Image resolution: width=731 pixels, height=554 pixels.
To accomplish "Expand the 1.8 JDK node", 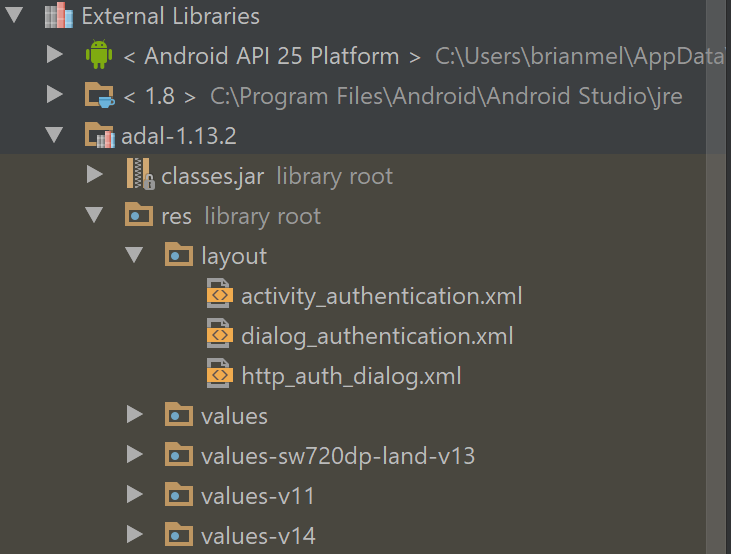I will tap(55, 95).
